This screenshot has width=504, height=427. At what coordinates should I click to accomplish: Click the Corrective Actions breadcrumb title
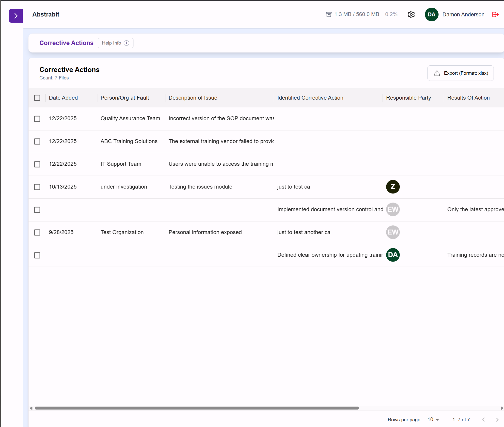tap(66, 43)
